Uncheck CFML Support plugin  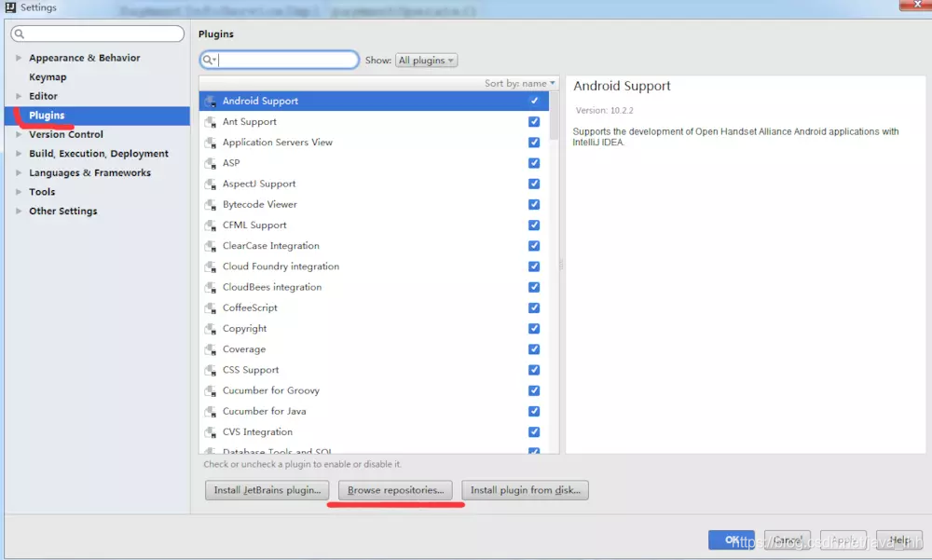coord(534,225)
